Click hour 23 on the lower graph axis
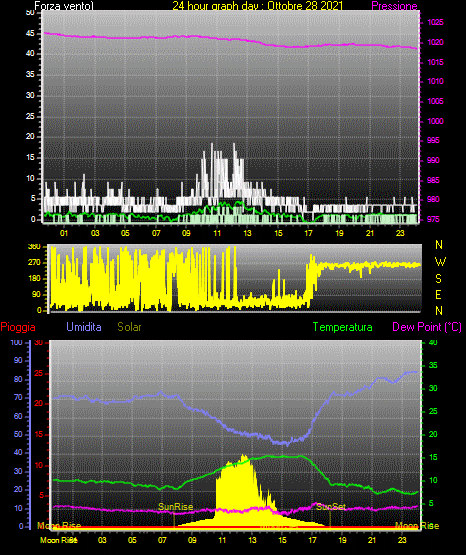Image resolution: width=466 pixels, height=555 pixels. click(402, 540)
